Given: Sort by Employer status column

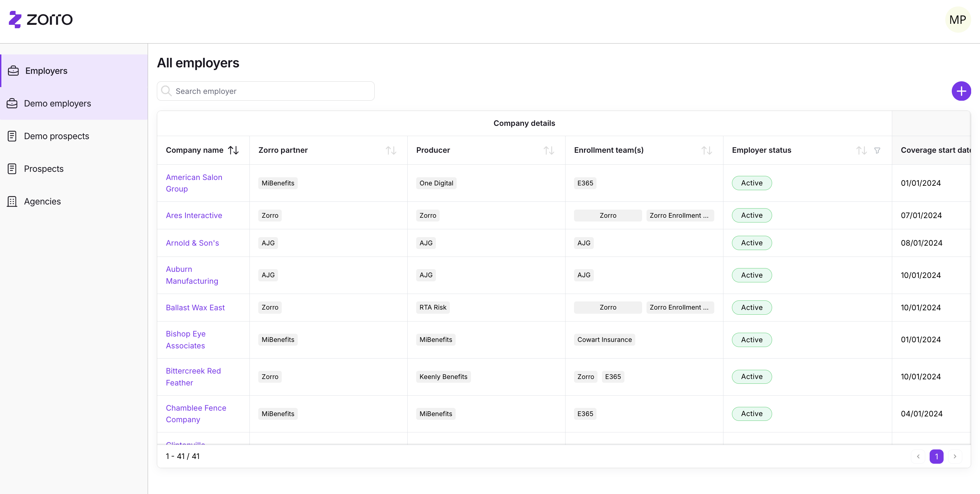Looking at the screenshot, I should 862,150.
